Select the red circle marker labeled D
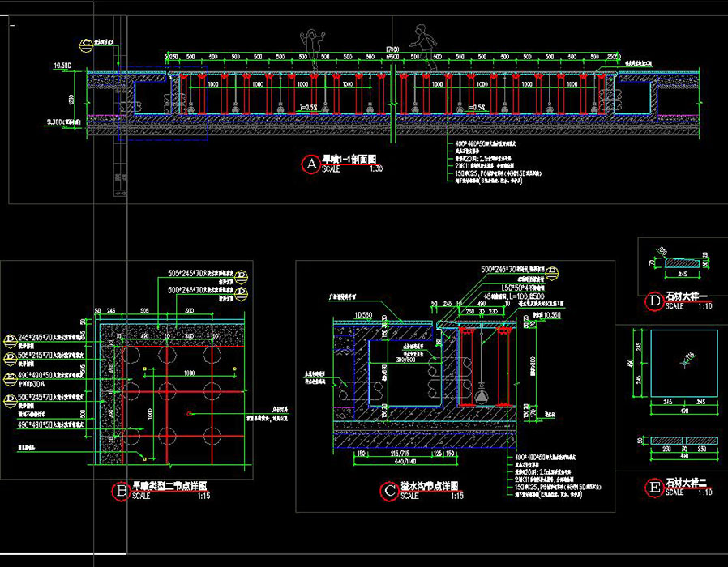This screenshot has height=567, width=728. coord(653,301)
